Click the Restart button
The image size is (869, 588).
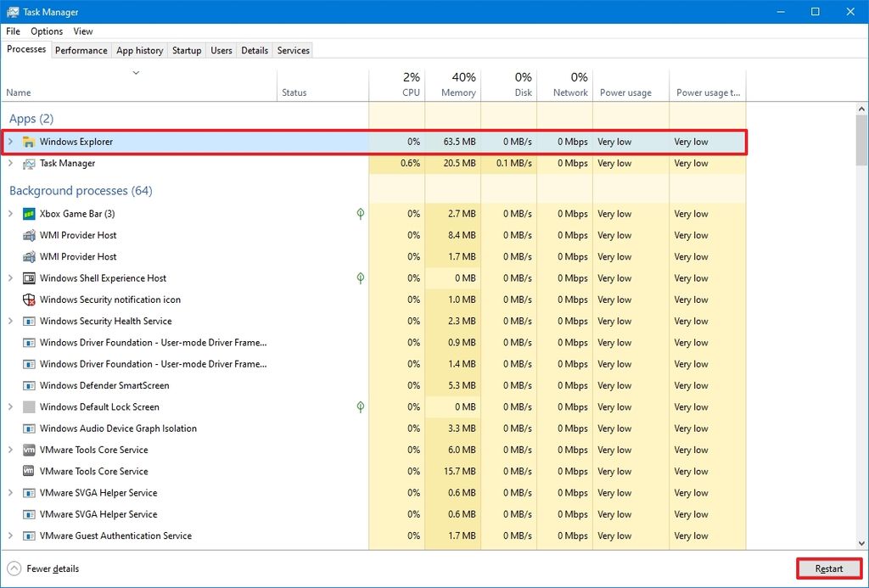click(x=828, y=568)
